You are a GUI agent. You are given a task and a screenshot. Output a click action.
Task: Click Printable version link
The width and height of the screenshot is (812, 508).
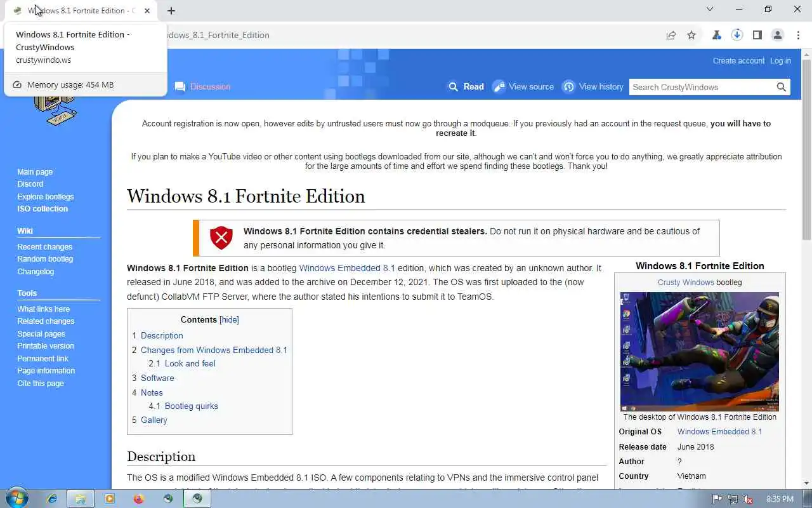pyautogui.click(x=46, y=346)
